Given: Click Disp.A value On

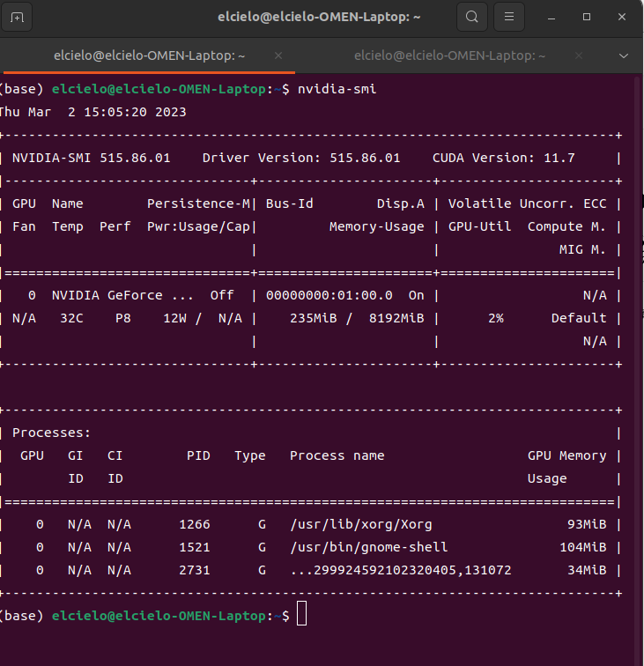Looking at the screenshot, I should coord(417,296).
